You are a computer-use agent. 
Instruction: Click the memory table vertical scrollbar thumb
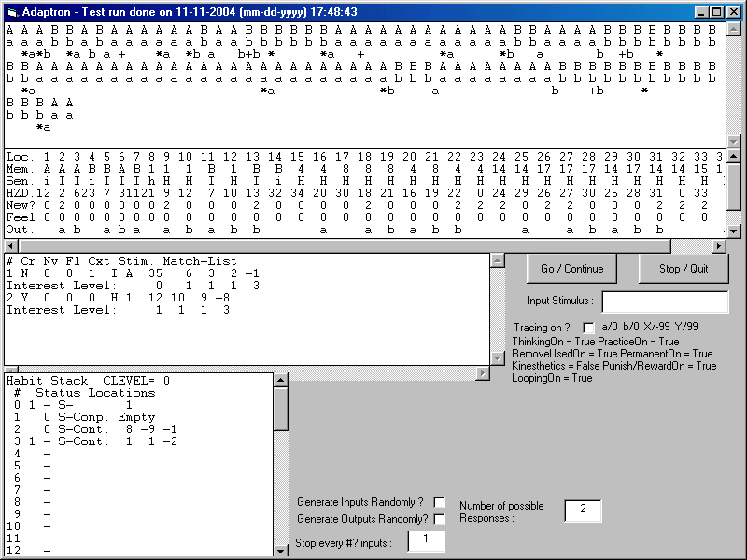click(x=734, y=186)
